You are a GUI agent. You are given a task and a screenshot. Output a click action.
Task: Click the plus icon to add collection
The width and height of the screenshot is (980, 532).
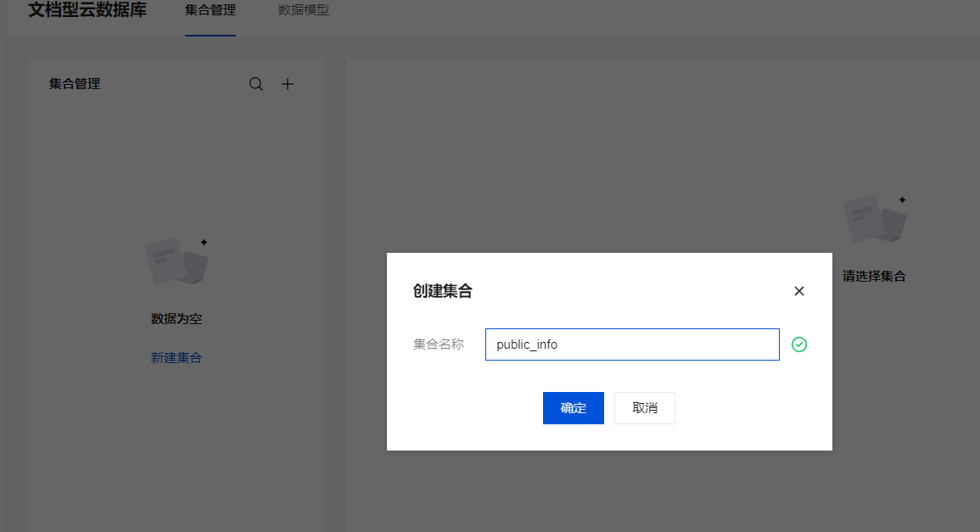click(288, 84)
